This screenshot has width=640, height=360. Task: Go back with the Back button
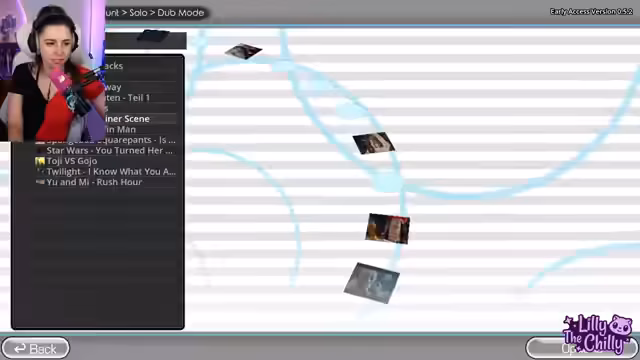(x=35, y=348)
